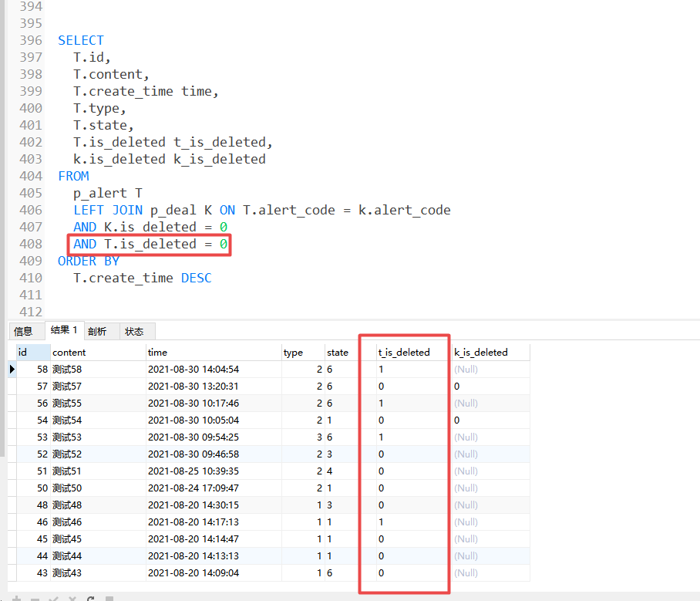Click line number 408 in the editor gutter
The height and width of the screenshot is (601, 700).
click(x=30, y=244)
